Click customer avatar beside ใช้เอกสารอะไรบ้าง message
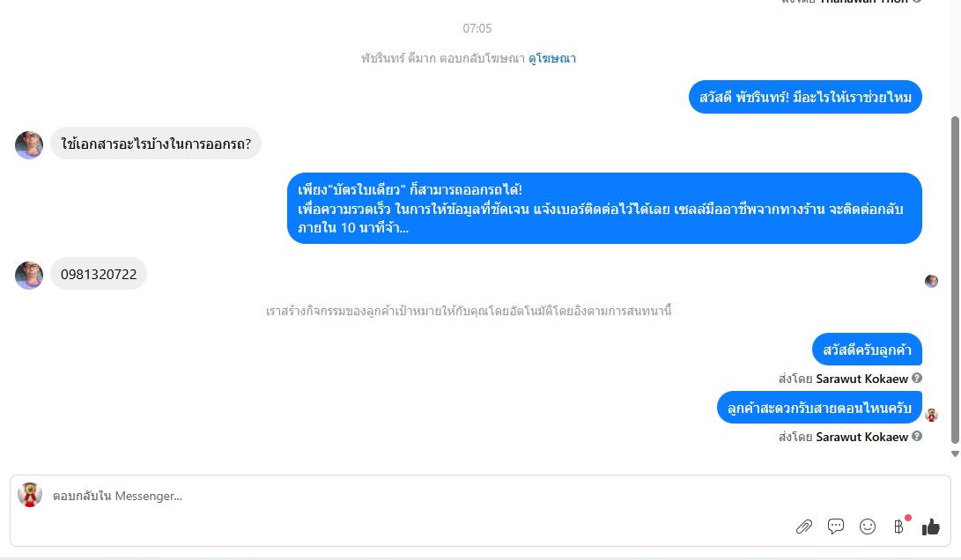 click(29, 144)
